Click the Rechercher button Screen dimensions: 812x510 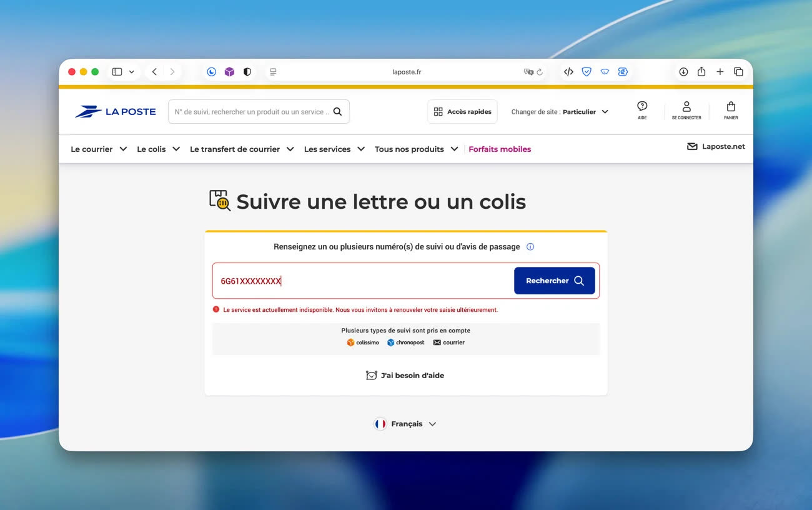click(x=554, y=281)
